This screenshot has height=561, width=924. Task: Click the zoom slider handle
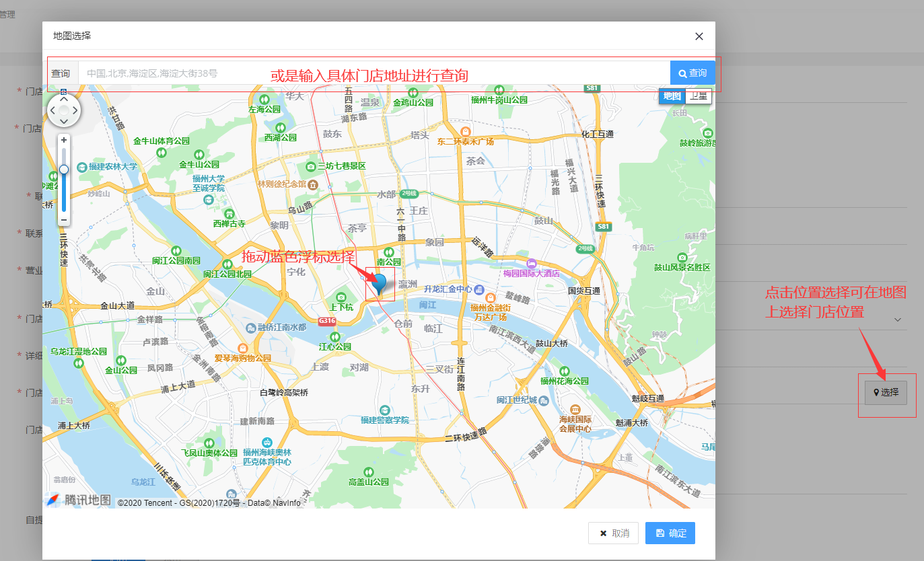point(64,170)
